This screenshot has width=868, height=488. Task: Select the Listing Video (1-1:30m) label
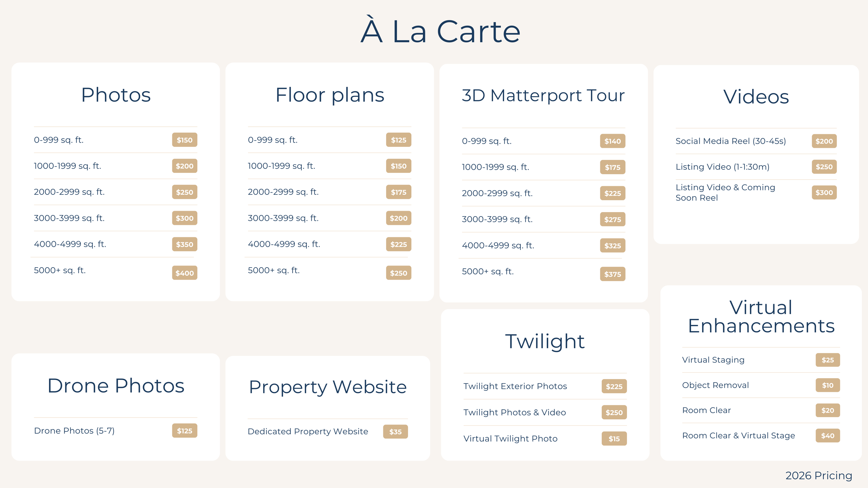(722, 167)
